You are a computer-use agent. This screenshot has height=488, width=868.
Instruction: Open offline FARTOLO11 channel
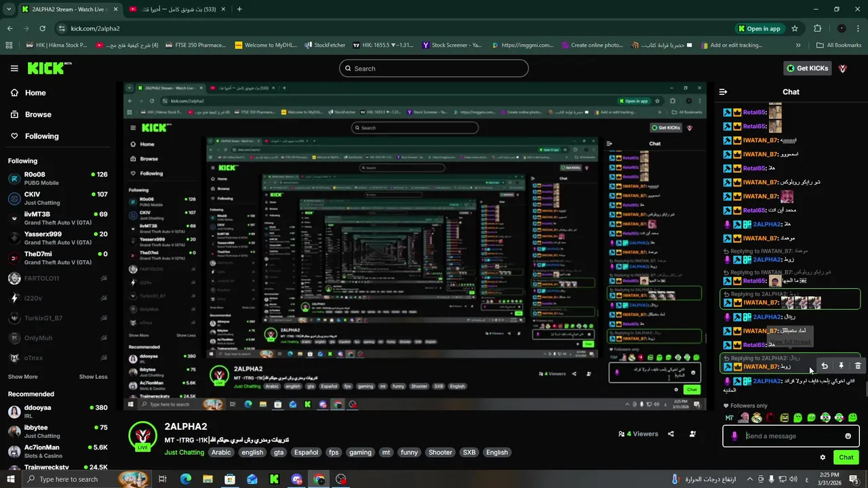coord(57,278)
